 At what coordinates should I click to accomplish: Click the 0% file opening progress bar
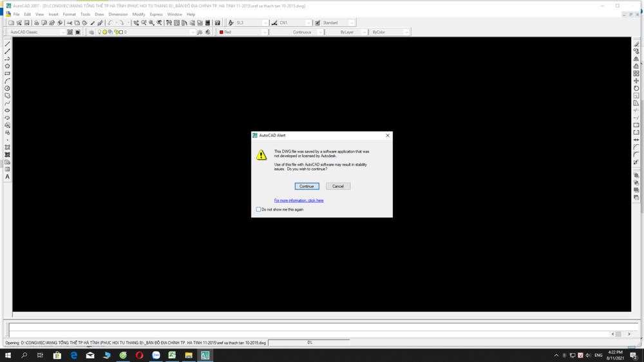pos(309,342)
